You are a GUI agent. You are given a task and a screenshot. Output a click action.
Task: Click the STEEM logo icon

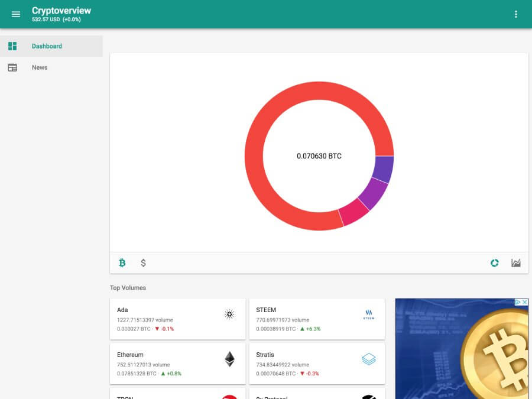369,314
